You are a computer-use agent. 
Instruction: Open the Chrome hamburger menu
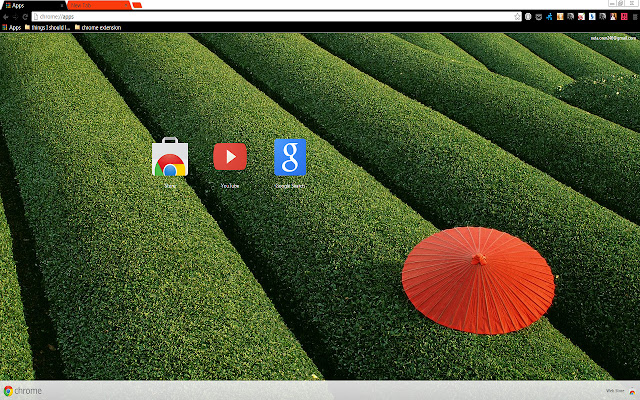pyautogui.click(x=634, y=17)
